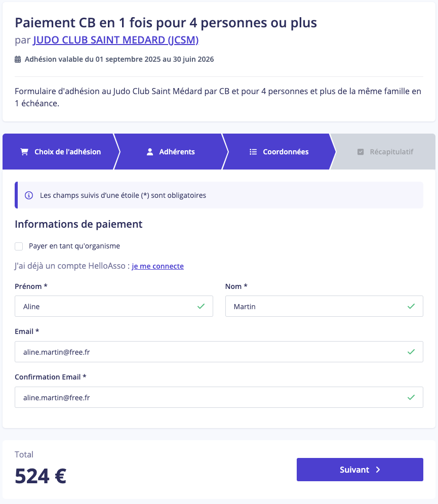This screenshot has width=438, height=504.
Task: Click the shopping cart icon in steps
Action: point(24,152)
